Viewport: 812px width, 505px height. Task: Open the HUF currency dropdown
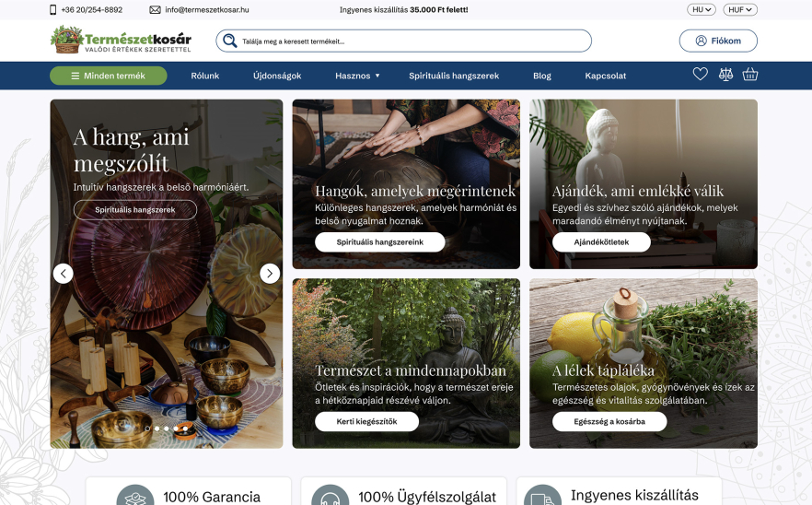pos(740,9)
